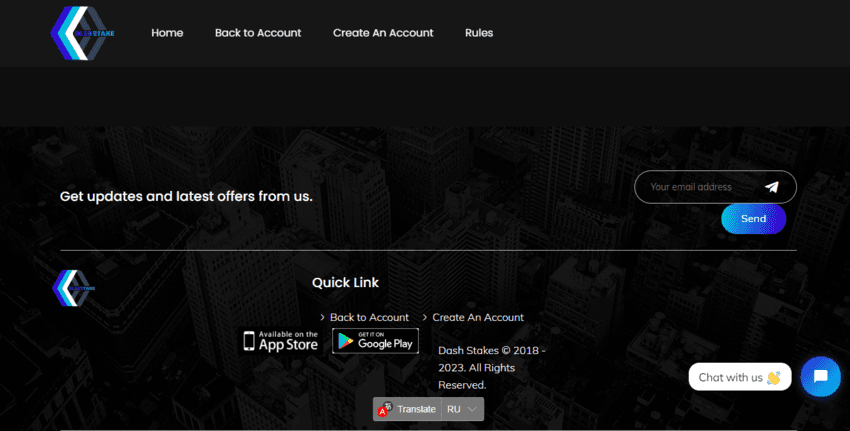Click the Quick Link heading in the footer
850x431 pixels.
tap(345, 283)
